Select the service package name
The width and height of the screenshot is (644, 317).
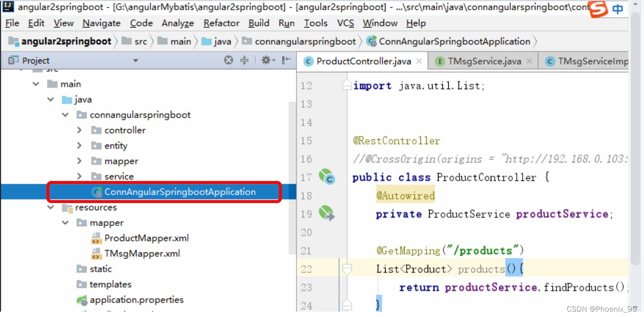(x=119, y=177)
